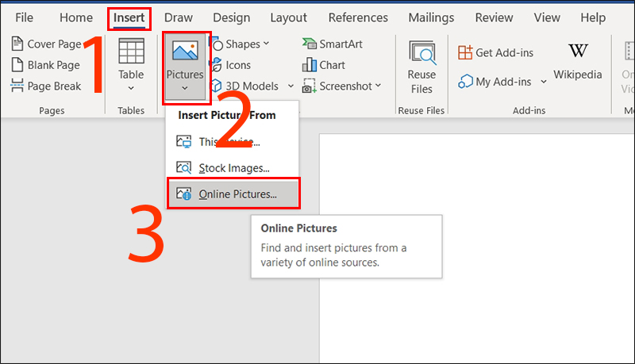Launch the Wikipedia add-in
Image resolution: width=635 pixels, height=364 pixels.
coord(579,62)
